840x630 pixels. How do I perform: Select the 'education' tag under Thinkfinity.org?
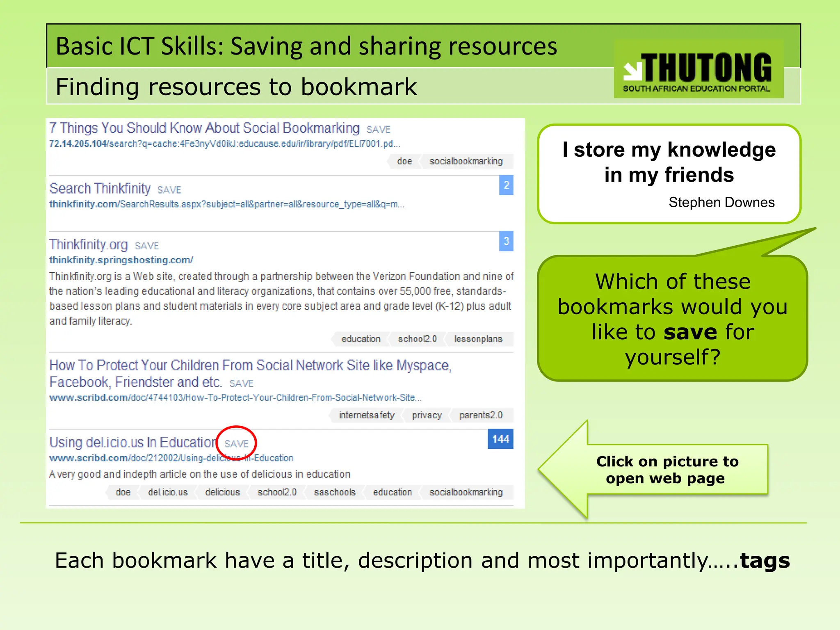(361, 339)
